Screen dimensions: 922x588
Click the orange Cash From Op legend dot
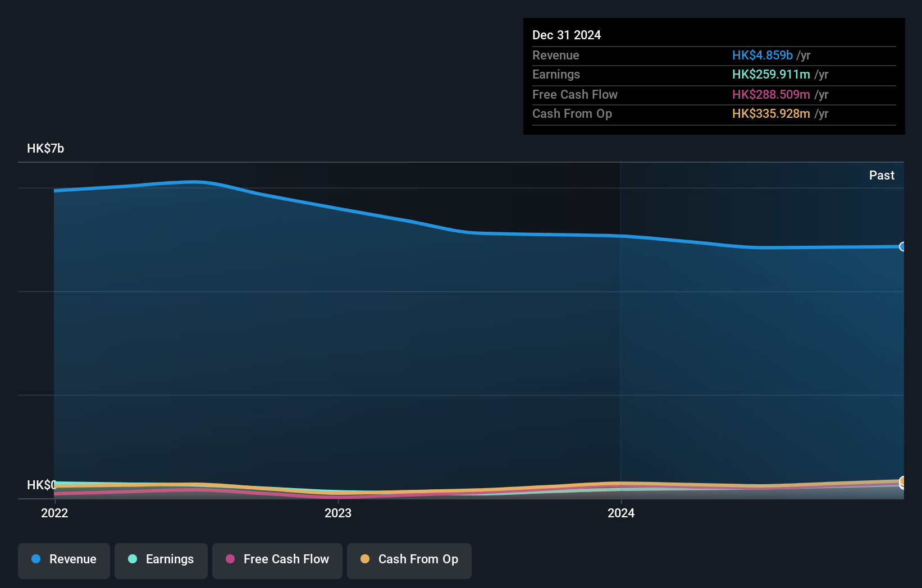click(365, 559)
